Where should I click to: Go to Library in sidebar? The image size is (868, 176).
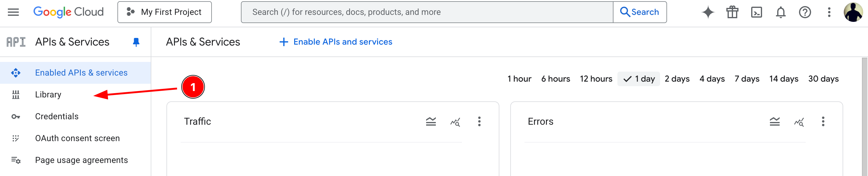[x=48, y=95]
